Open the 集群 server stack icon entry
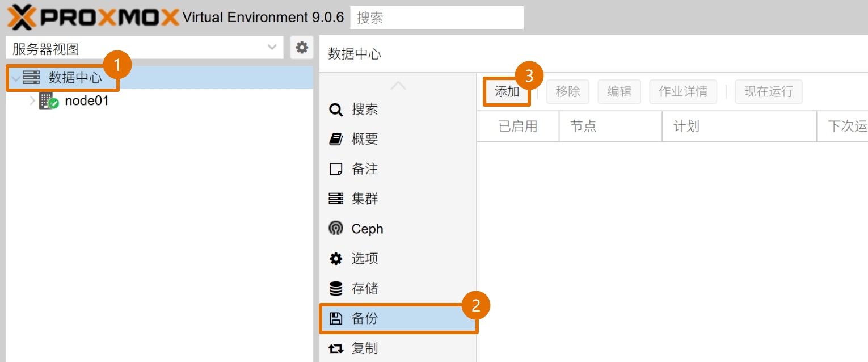Viewport: 868px width, 362px height. tap(336, 199)
